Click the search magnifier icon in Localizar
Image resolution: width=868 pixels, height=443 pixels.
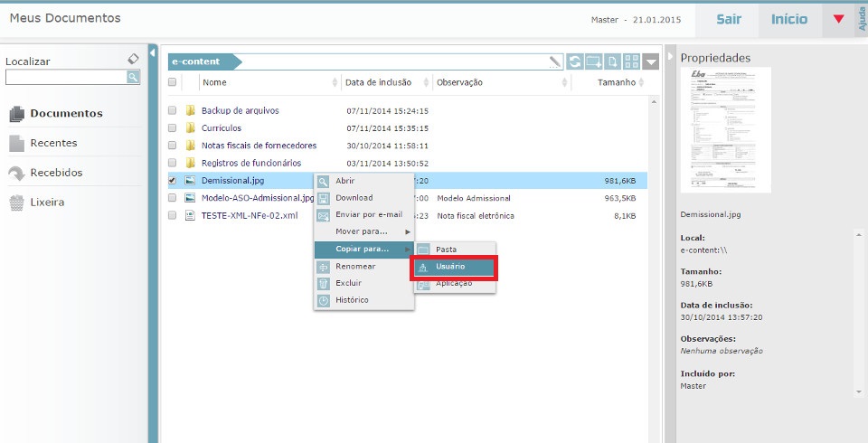[x=133, y=78]
